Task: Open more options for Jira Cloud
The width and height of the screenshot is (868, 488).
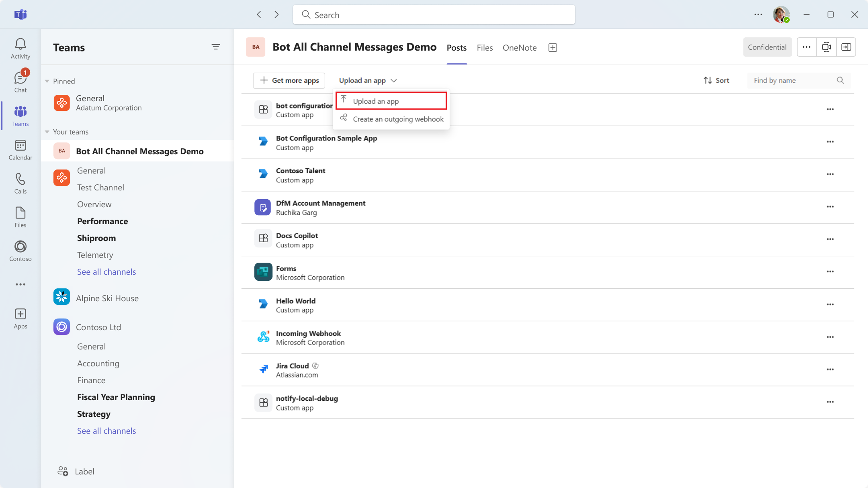Action: click(x=830, y=370)
